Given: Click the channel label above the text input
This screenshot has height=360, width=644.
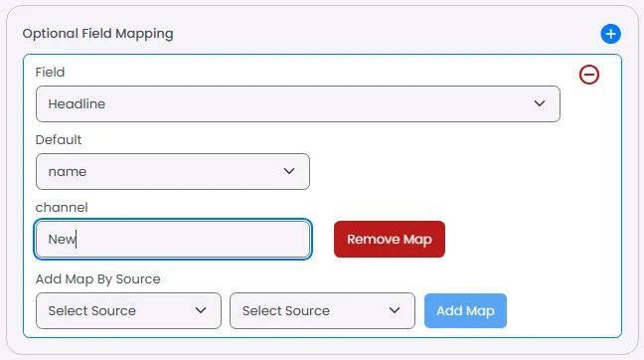Looking at the screenshot, I should click(x=62, y=207).
